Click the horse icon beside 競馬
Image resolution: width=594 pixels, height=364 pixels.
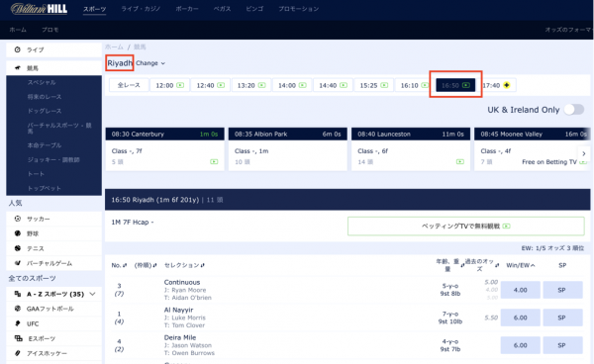tap(18, 68)
